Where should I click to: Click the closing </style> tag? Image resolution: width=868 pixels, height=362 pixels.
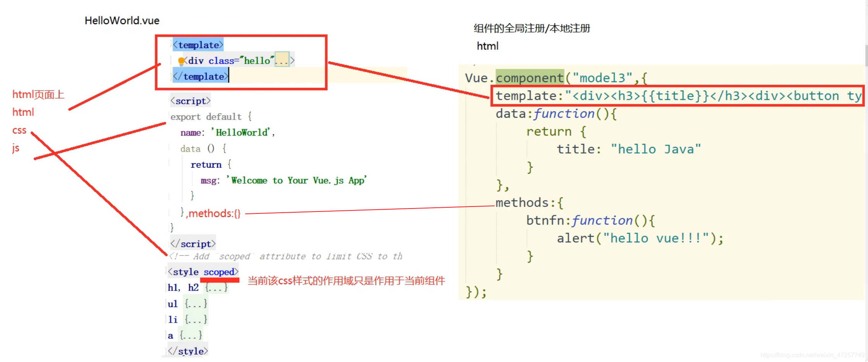[188, 351]
